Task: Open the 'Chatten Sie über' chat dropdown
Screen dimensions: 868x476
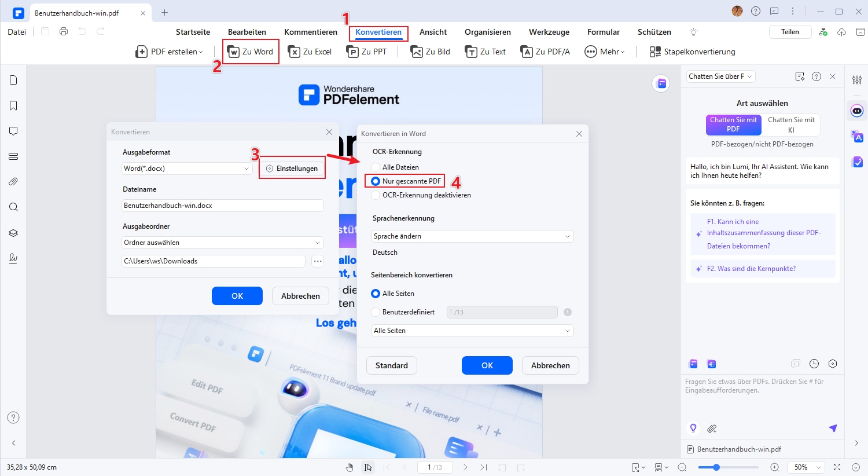Action: 720,76
